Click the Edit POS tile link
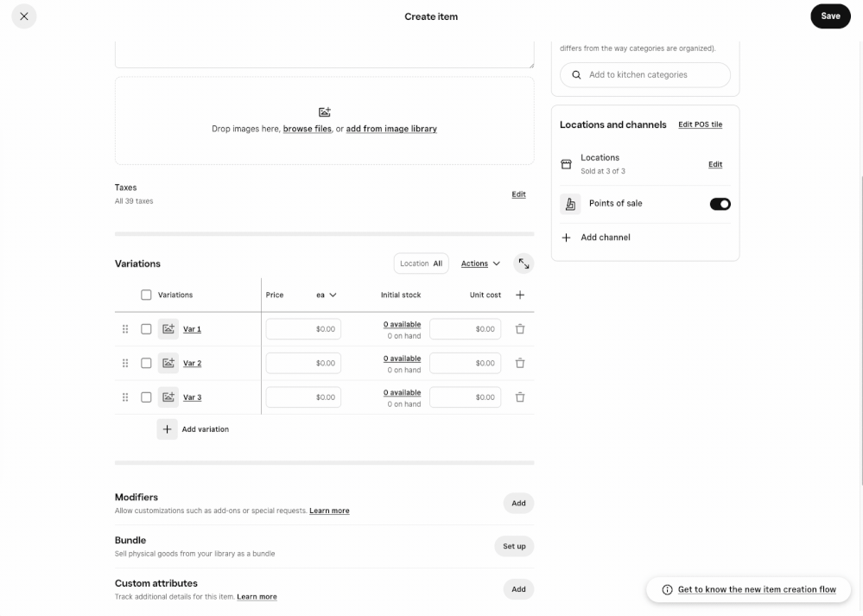The height and width of the screenshot is (616, 863). pyautogui.click(x=700, y=124)
